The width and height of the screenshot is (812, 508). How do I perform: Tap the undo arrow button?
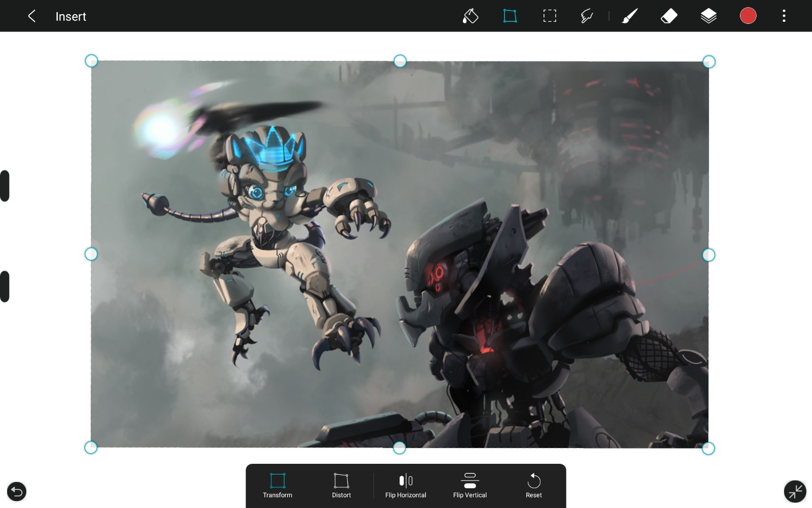click(17, 491)
